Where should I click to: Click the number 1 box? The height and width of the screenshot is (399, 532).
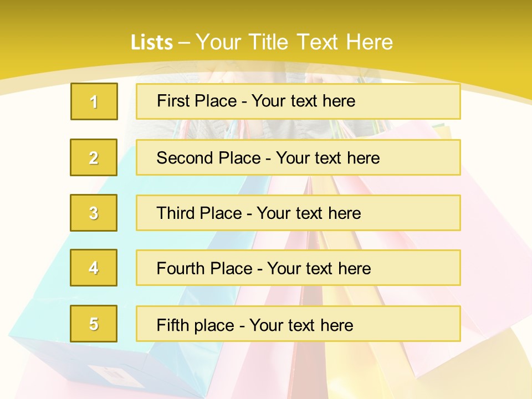coord(94,101)
